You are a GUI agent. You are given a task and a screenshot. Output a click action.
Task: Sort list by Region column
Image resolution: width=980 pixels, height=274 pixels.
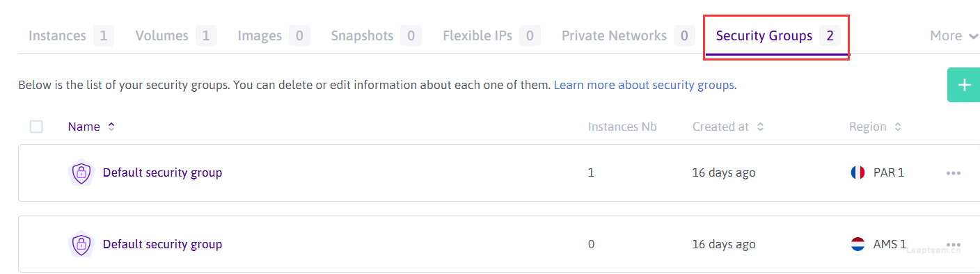(875, 127)
